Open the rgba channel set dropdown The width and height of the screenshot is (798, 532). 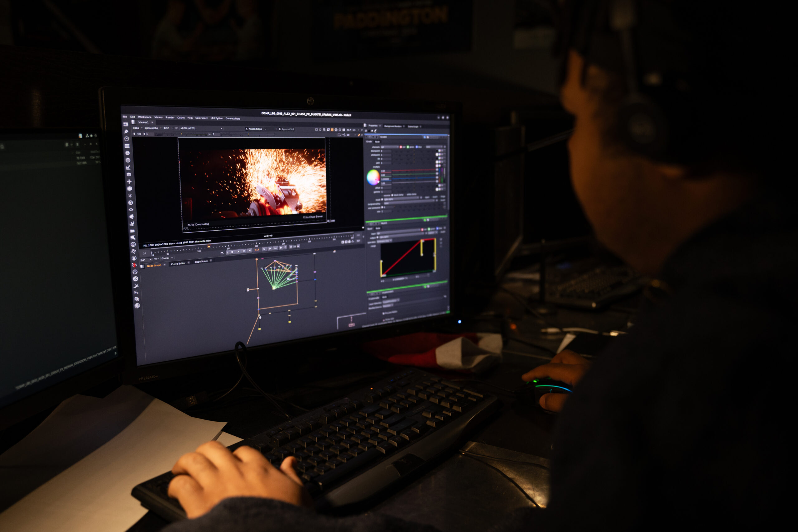pyautogui.click(x=138, y=128)
